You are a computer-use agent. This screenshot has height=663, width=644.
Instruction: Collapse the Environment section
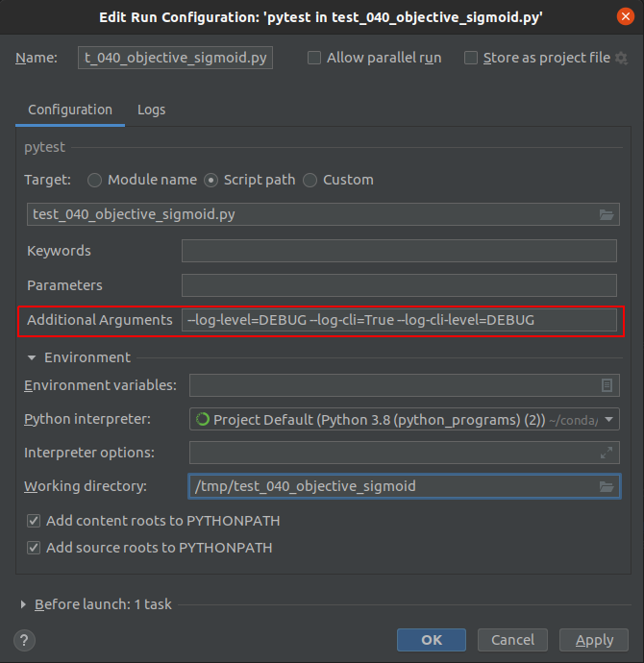click(33, 357)
